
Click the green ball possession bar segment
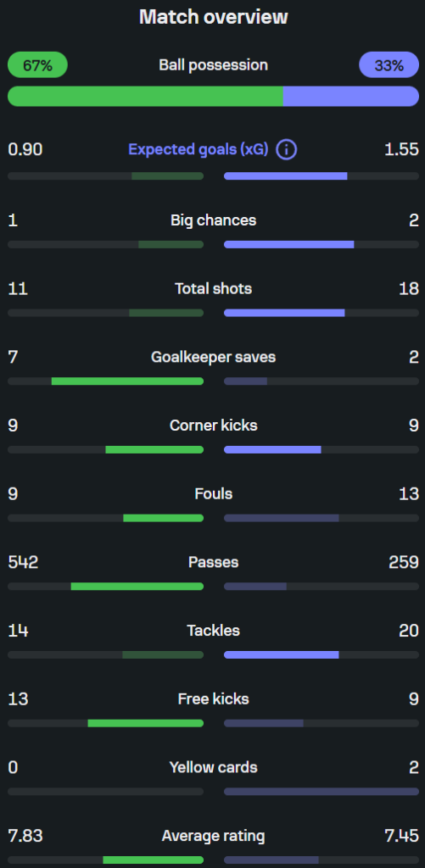click(145, 97)
